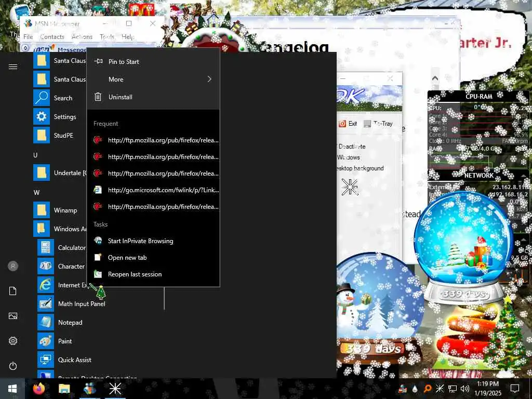Open Documents from Start sidebar

[13, 291]
